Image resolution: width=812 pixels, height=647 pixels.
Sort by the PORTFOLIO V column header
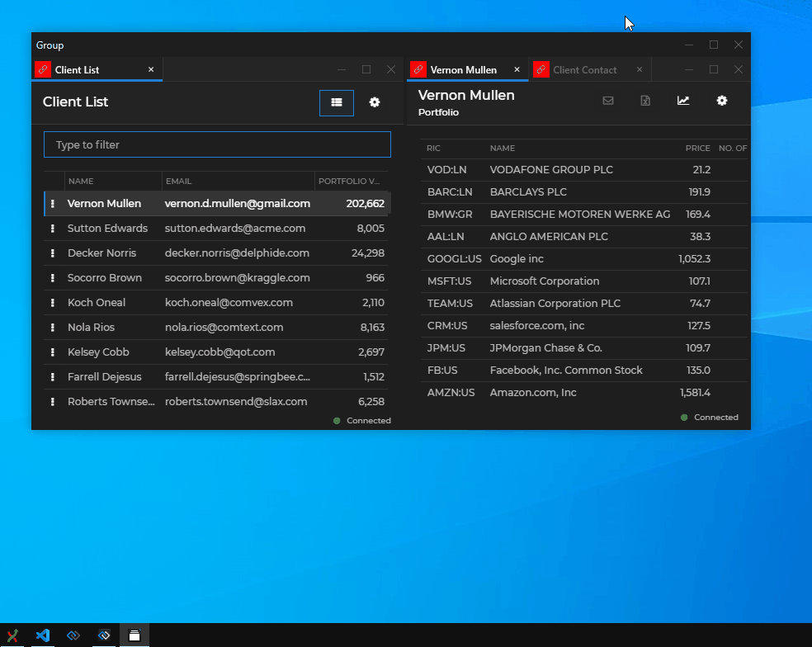350,181
